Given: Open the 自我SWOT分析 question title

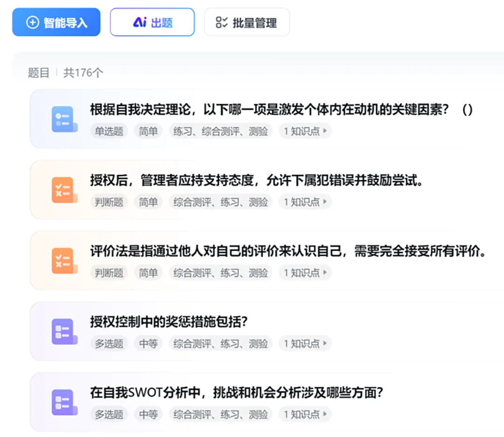Looking at the screenshot, I should (237, 393).
